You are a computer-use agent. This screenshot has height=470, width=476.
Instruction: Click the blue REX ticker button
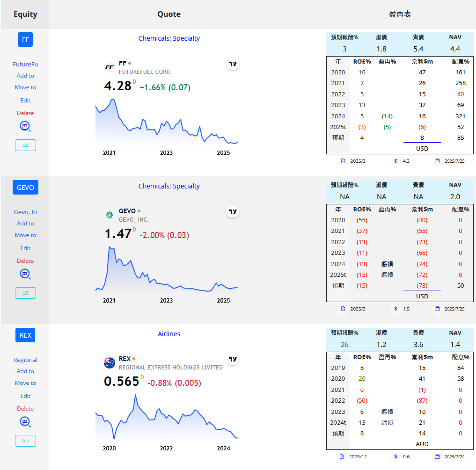point(25,335)
